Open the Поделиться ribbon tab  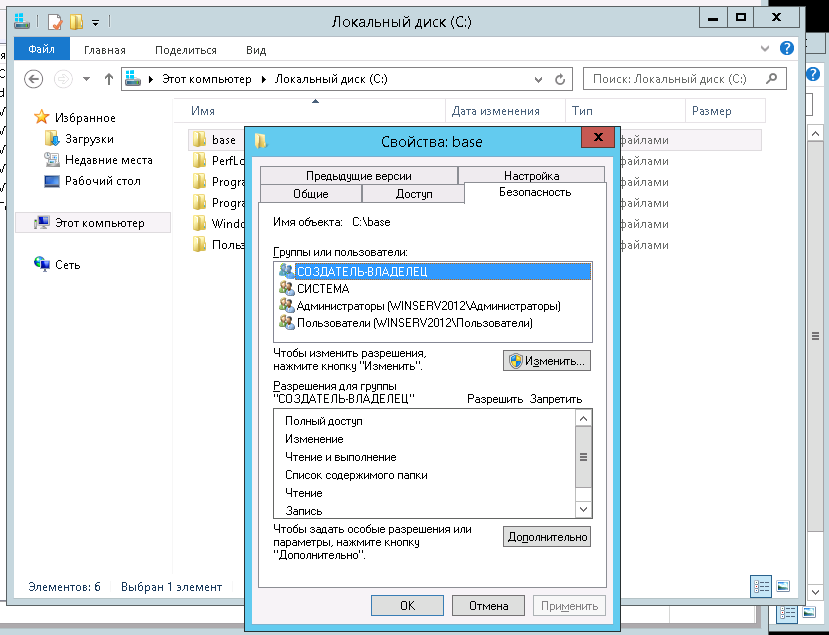(186, 50)
